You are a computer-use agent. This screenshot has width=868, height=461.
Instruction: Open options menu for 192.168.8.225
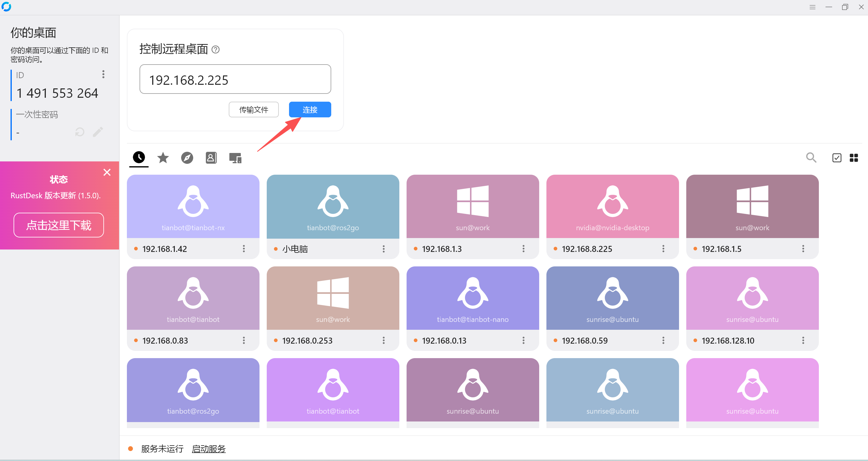click(663, 249)
